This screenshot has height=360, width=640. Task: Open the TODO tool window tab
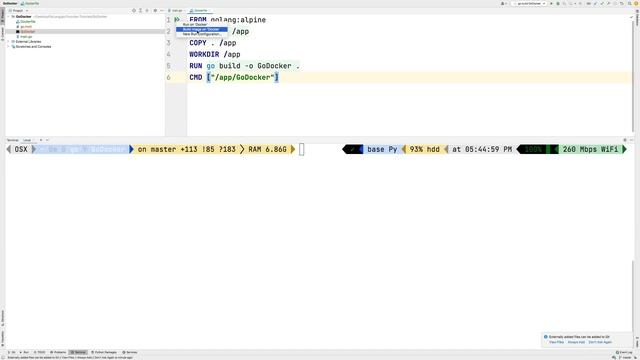pos(40,352)
